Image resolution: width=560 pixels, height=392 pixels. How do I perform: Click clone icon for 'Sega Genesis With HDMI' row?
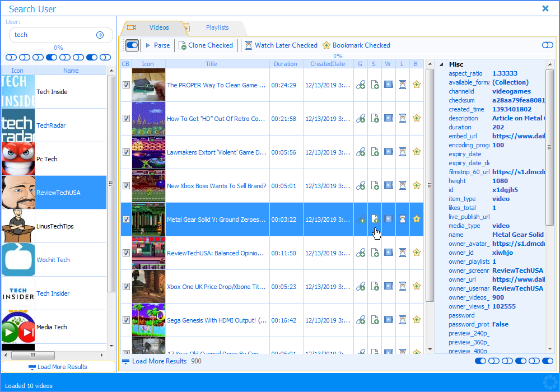click(x=375, y=320)
